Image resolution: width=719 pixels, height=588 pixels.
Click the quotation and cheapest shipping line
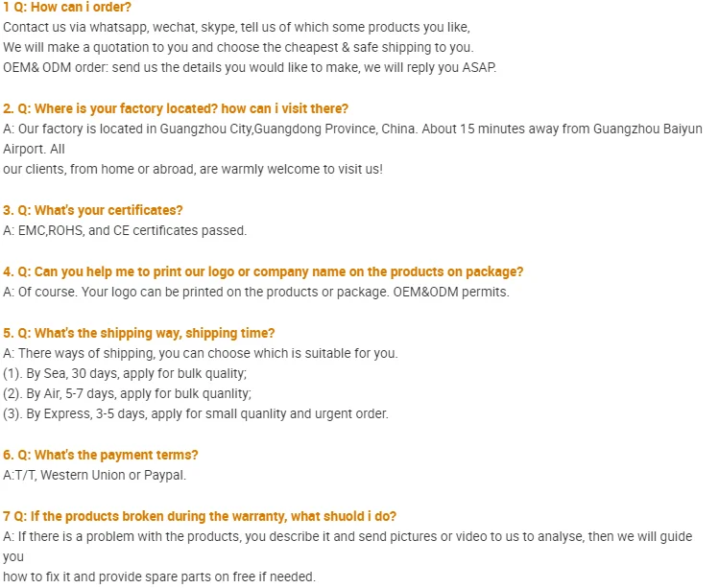(x=238, y=48)
